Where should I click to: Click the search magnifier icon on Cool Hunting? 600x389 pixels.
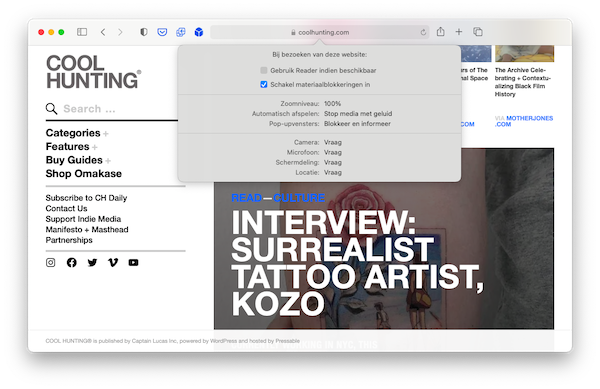coord(51,109)
